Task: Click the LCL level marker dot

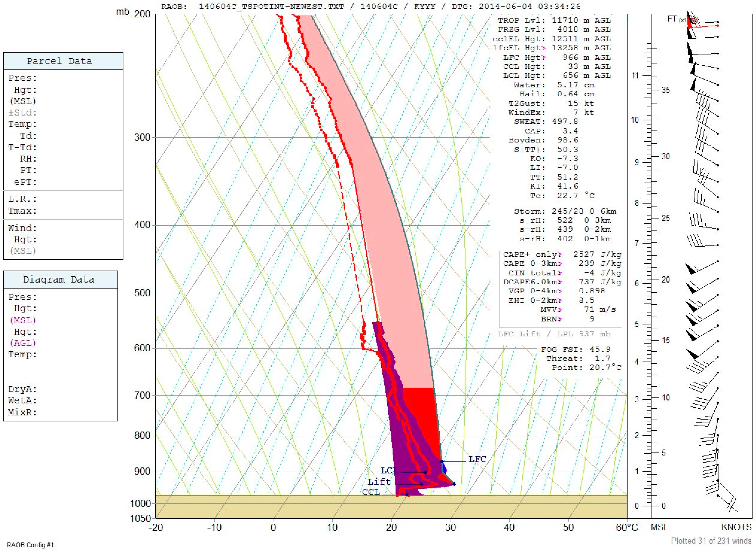Action: click(x=425, y=473)
